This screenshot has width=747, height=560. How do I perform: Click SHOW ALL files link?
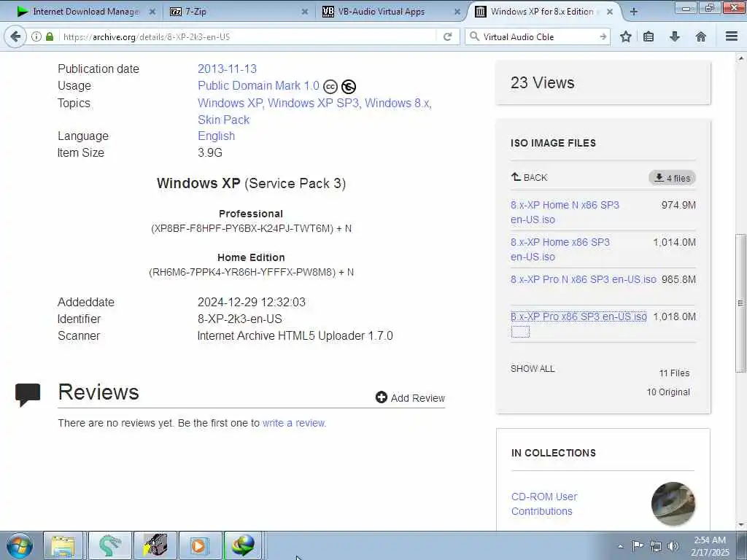pos(533,368)
